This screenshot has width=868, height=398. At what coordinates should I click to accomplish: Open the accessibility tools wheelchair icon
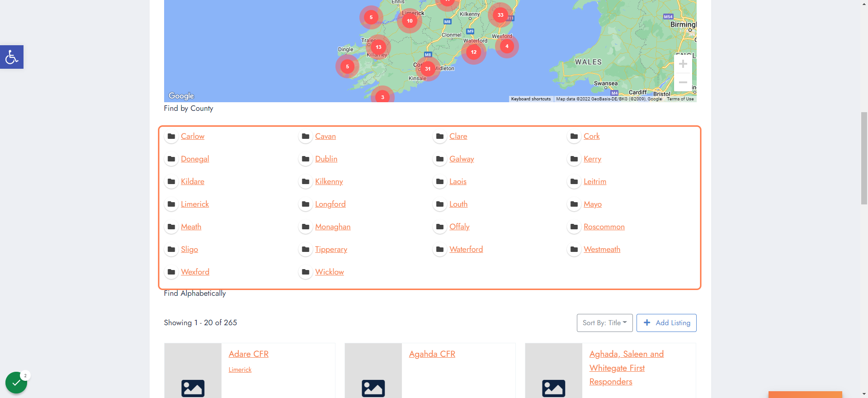(12, 57)
